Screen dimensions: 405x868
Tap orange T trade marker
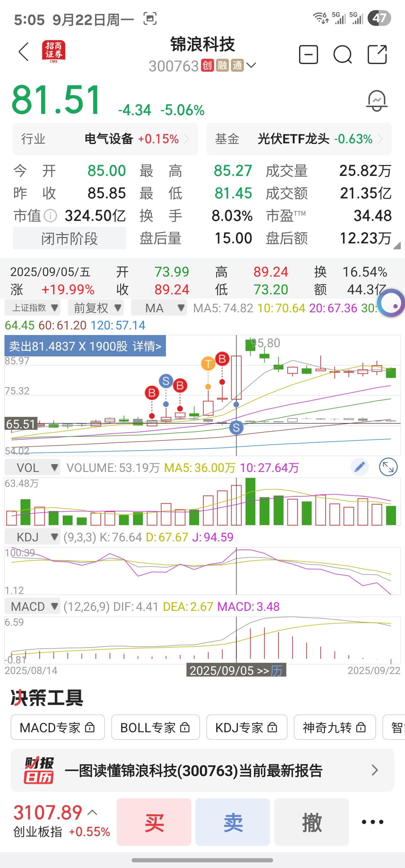coord(208,363)
